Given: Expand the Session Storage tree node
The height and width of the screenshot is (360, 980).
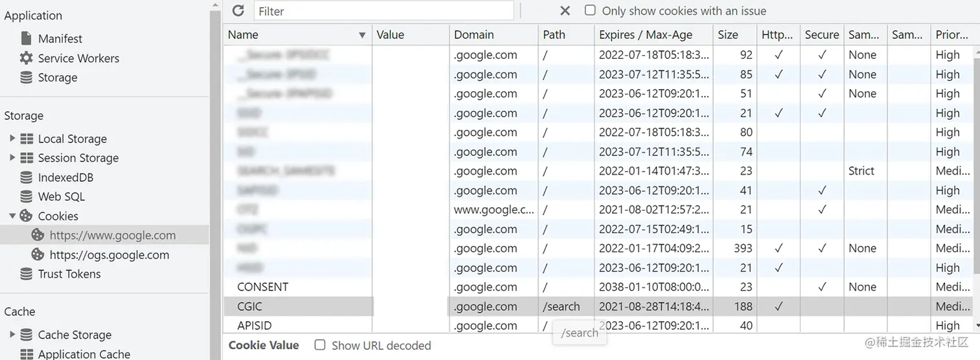Looking at the screenshot, I should point(12,157).
